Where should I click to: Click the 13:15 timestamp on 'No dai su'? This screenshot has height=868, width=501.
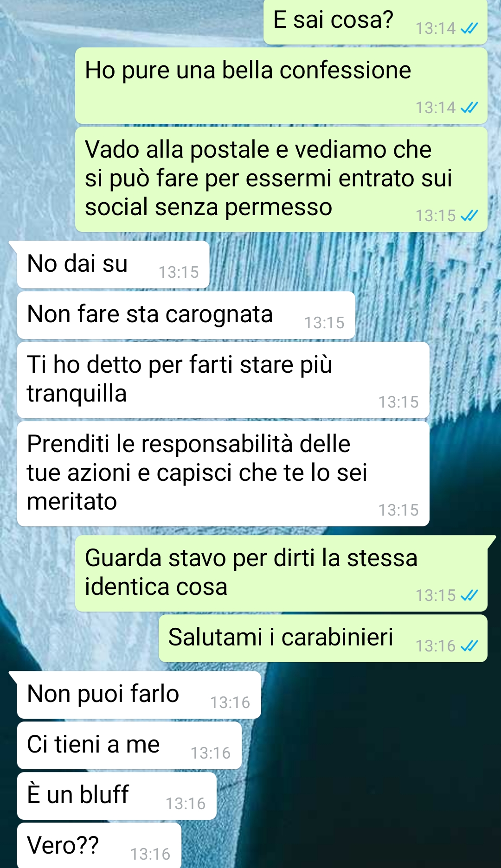[179, 272]
